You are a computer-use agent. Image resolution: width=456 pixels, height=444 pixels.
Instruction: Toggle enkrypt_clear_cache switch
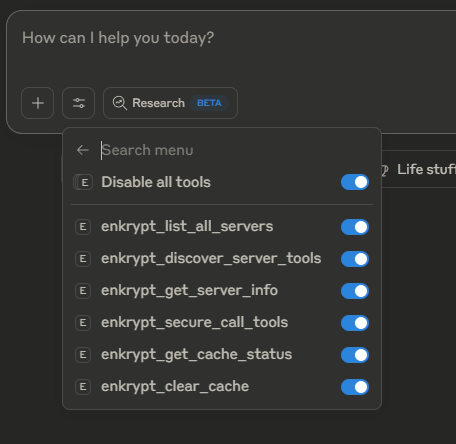(x=355, y=387)
